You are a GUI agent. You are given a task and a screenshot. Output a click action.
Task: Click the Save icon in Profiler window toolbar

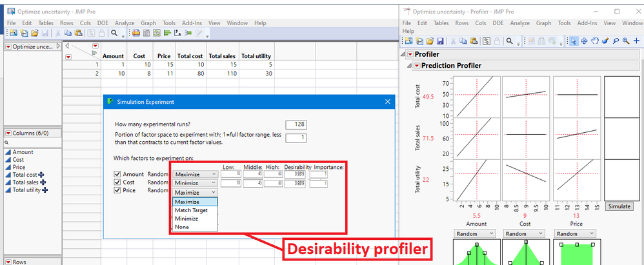(440, 41)
